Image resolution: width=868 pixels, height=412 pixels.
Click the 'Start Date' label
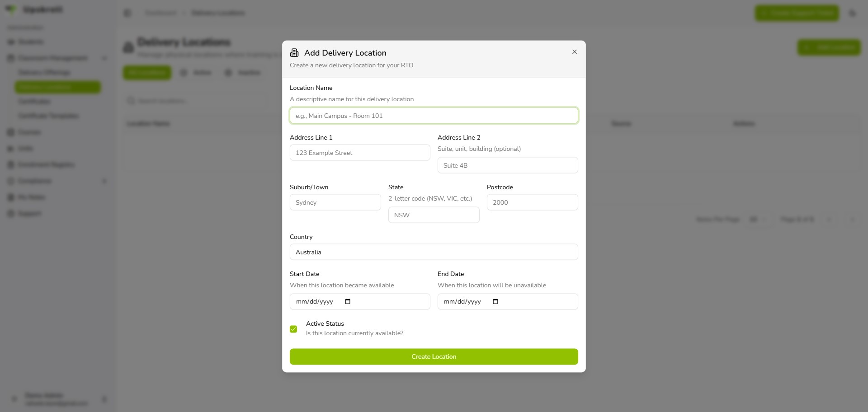point(304,274)
